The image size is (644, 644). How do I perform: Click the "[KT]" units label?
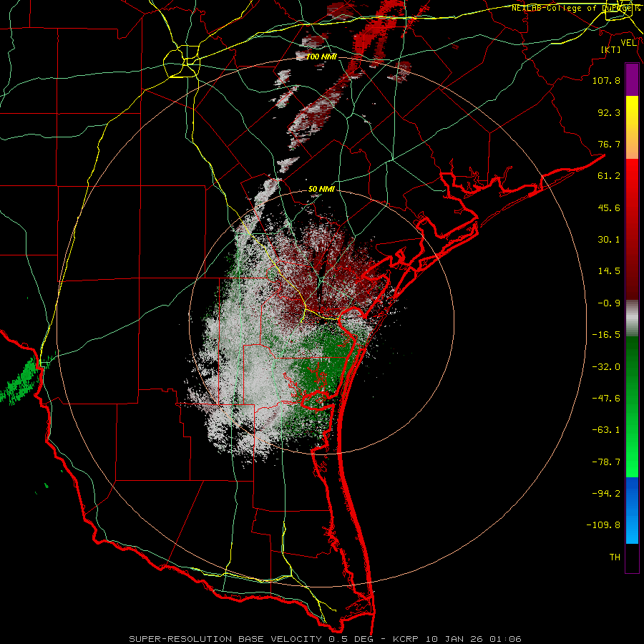click(611, 49)
